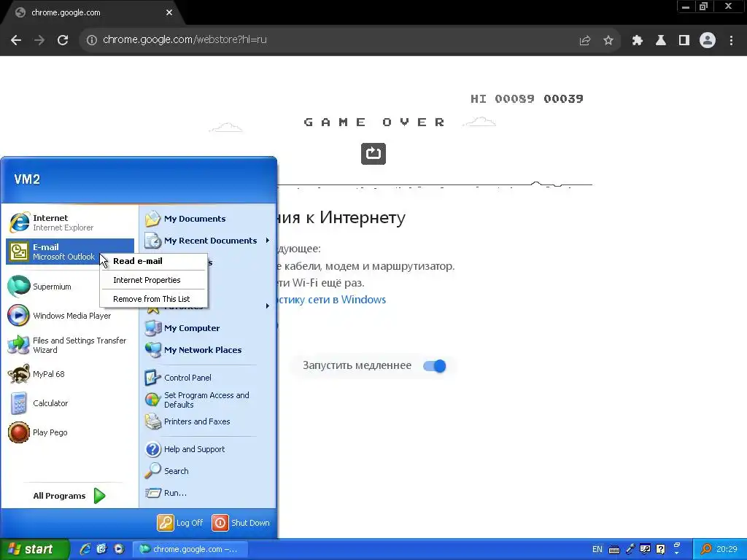Restart the dino game with replay button
The image size is (747, 560).
tap(373, 154)
